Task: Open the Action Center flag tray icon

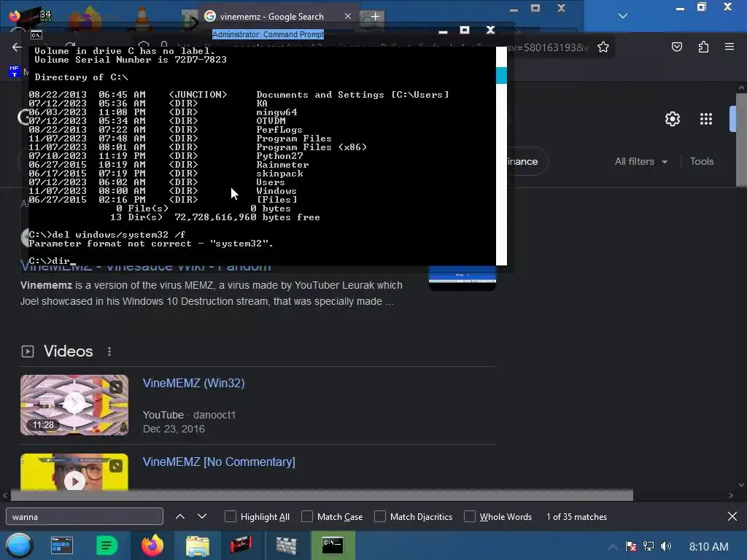Action: click(631, 546)
